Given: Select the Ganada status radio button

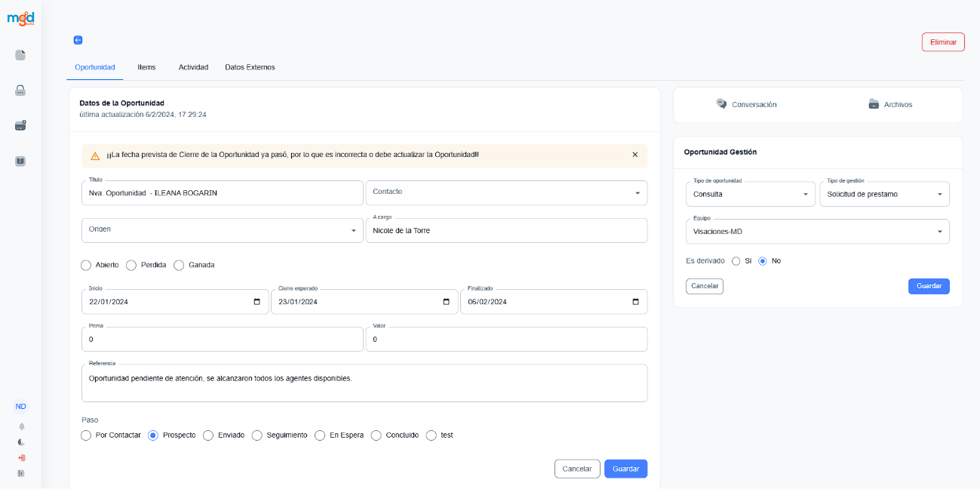Looking at the screenshot, I should [x=179, y=265].
